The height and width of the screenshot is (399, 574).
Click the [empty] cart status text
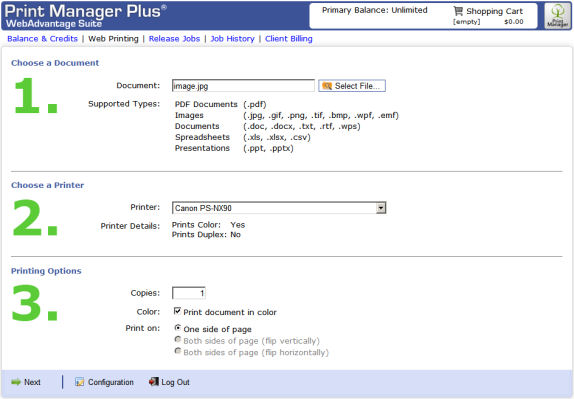tap(466, 22)
